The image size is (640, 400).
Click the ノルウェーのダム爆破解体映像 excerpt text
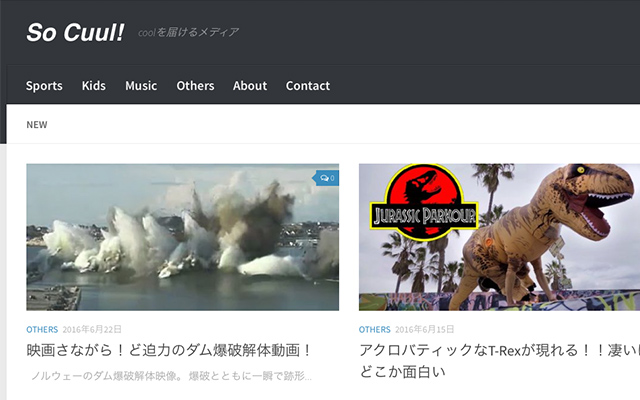tap(172, 377)
